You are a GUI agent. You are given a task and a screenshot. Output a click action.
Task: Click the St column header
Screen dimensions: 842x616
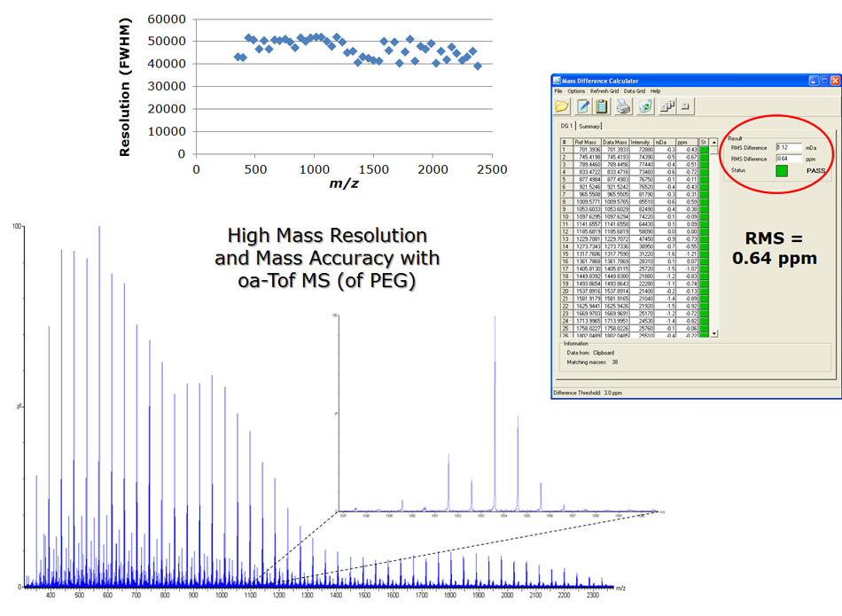tap(704, 143)
